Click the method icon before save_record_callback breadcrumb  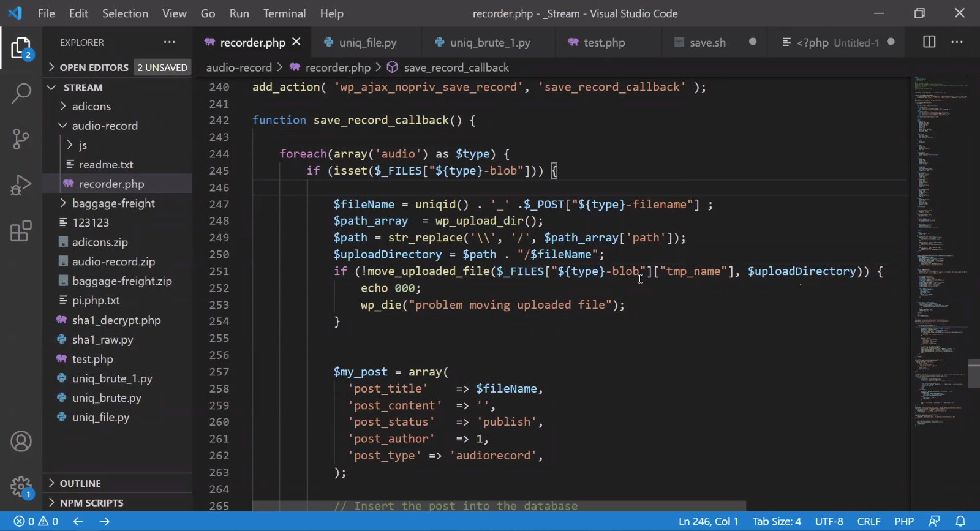point(393,67)
